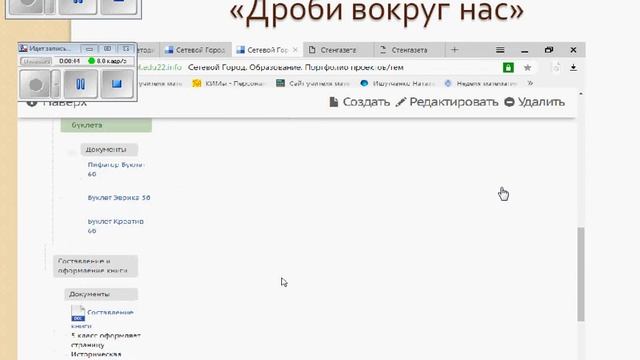This screenshot has width=640, height=360.
Task: Click the scrollbar up arrow
Action: [x=581, y=94]
